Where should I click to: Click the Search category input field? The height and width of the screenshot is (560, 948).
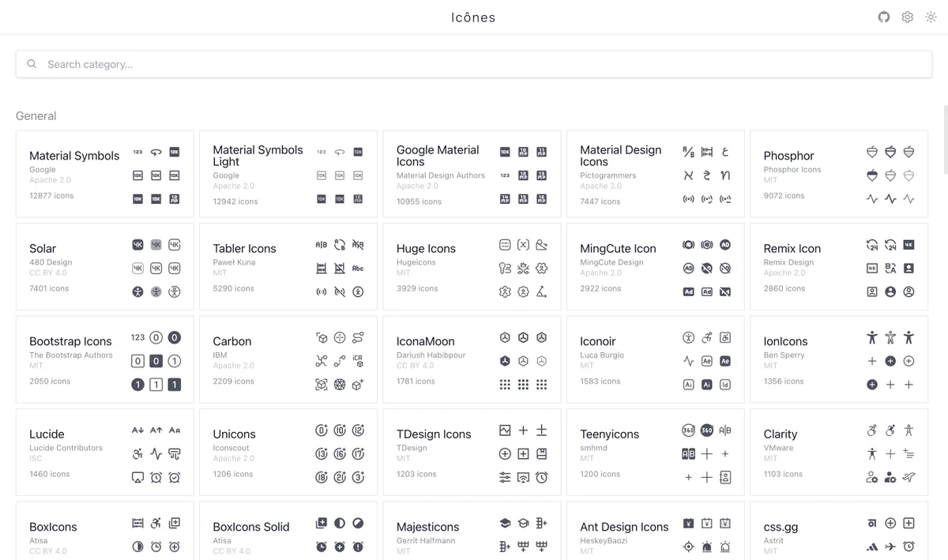(x=474, y=64)
